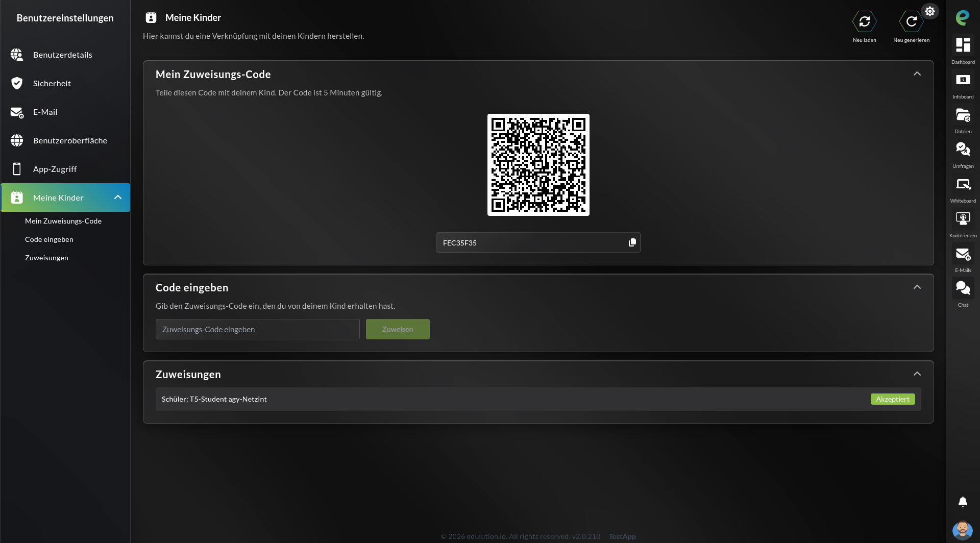Open Benutzerdetails settings page
This screenshot has width=980, height=543.
(65, 55)
